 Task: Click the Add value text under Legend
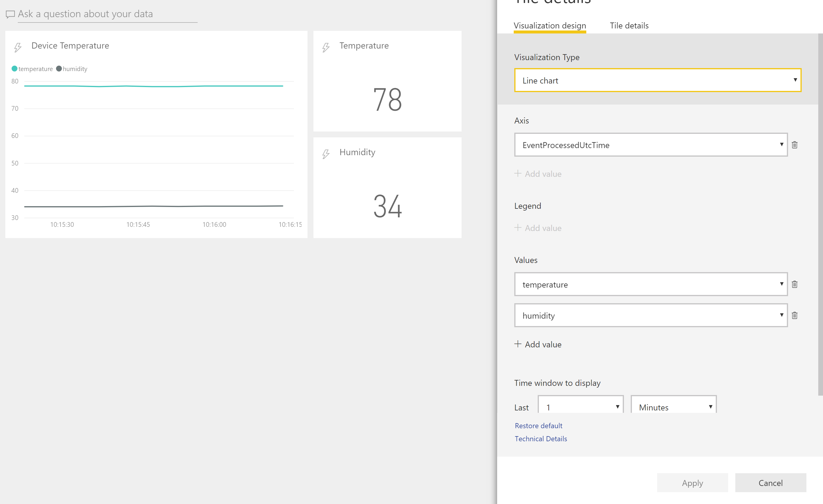pyautogui.click(x=543, y=228)
